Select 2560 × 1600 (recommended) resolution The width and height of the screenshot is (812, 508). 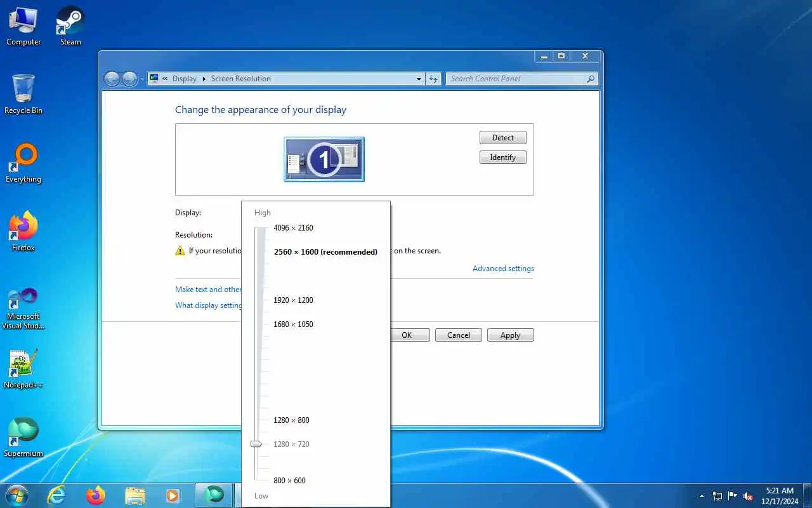325,252
